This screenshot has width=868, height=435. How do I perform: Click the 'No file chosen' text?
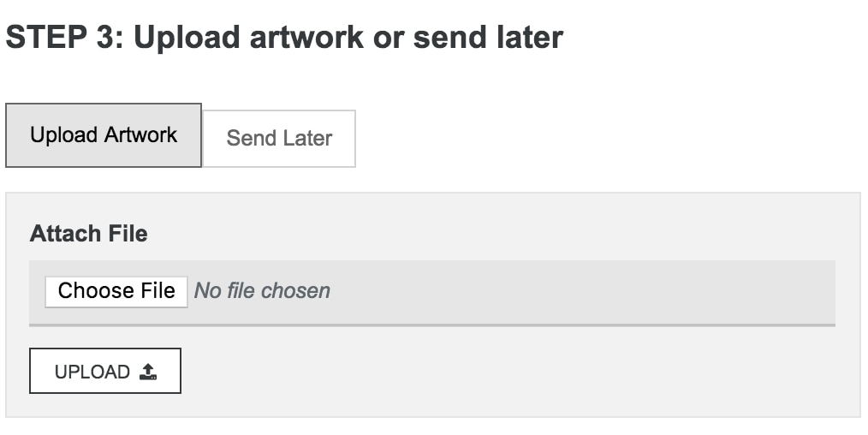(262, 291)
